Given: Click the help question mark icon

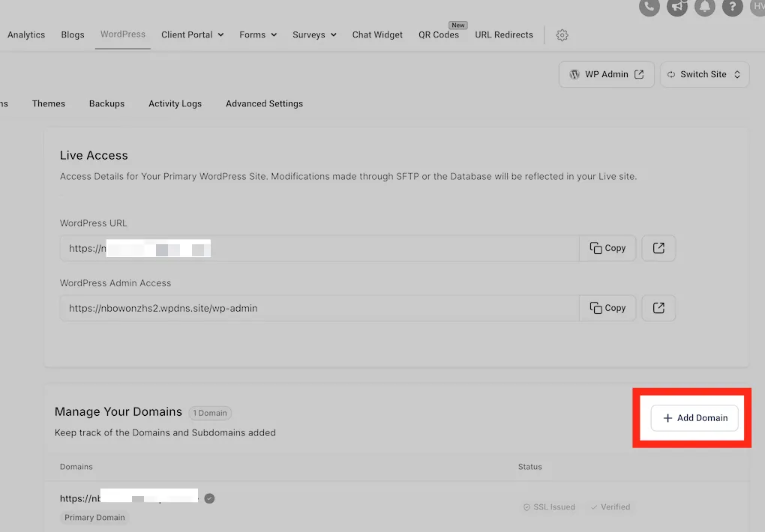Looking at the screenshot, I should [732, 7].
